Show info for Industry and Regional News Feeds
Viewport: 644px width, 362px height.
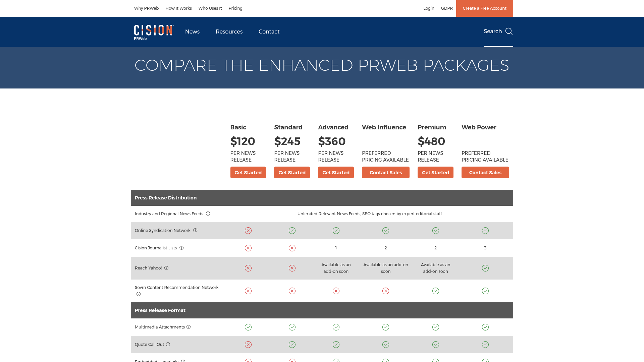click(208, 214)
